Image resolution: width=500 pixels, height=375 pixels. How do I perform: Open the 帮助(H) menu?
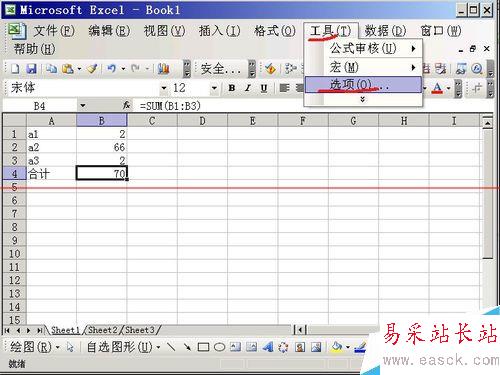point(34,49)
